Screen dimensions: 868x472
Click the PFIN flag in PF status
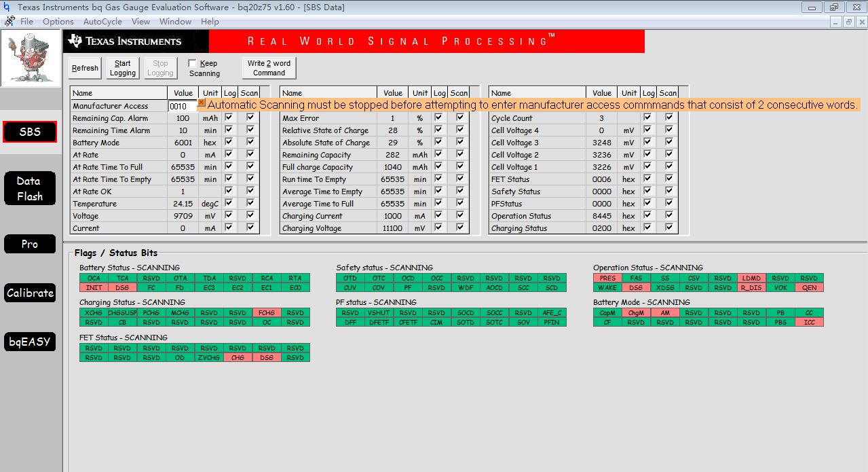click(x=551, y=323)
